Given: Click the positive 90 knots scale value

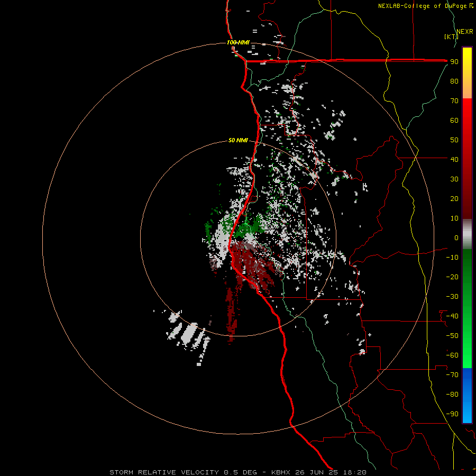Looking at the screenshot, I should click(454, 62).
